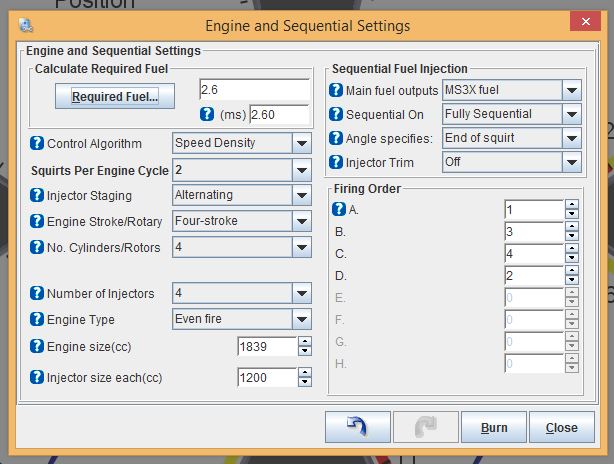Click help icon beside (ms) field

(207, 114)
